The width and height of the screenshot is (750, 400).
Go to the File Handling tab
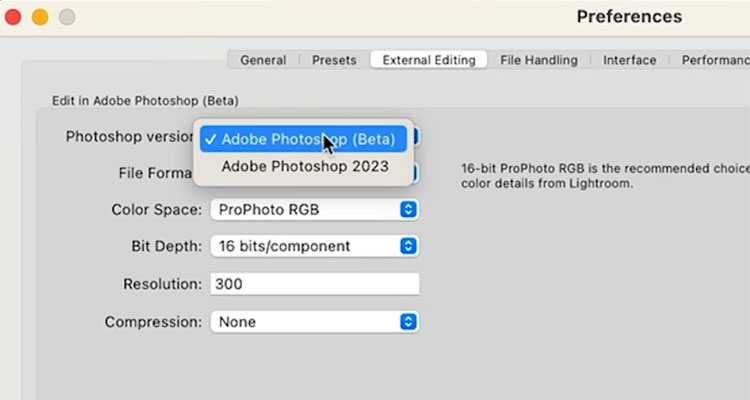539,60
